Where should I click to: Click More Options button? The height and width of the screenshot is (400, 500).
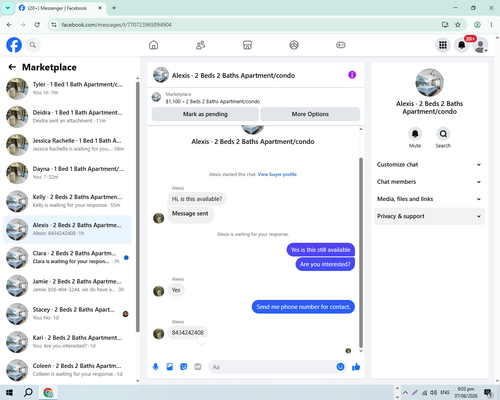(x=310, y=114)
